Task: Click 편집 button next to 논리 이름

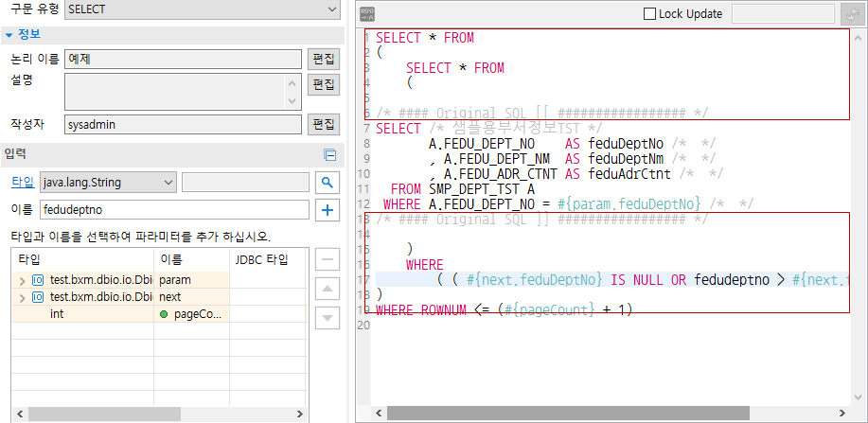Action: click(324, 59)
